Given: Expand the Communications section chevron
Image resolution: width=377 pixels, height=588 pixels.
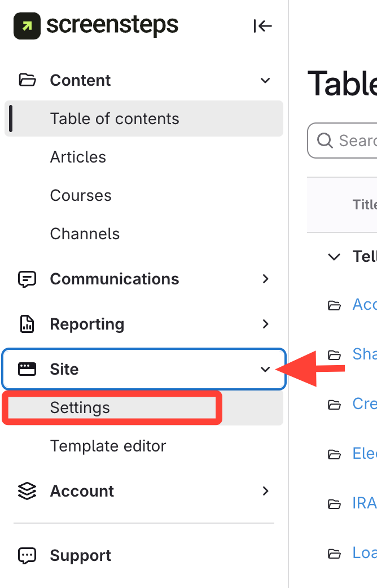Looking at the screenshot, I should point(265,279).
